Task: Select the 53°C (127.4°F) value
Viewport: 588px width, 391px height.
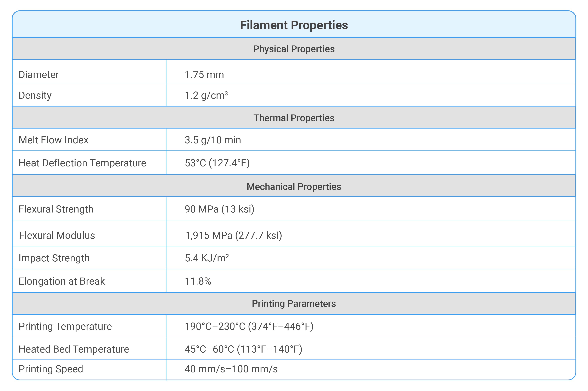Action: [217, 163]
